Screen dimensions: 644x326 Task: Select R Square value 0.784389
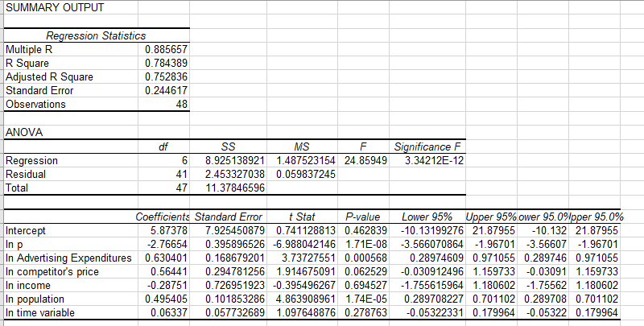point(166,64)
